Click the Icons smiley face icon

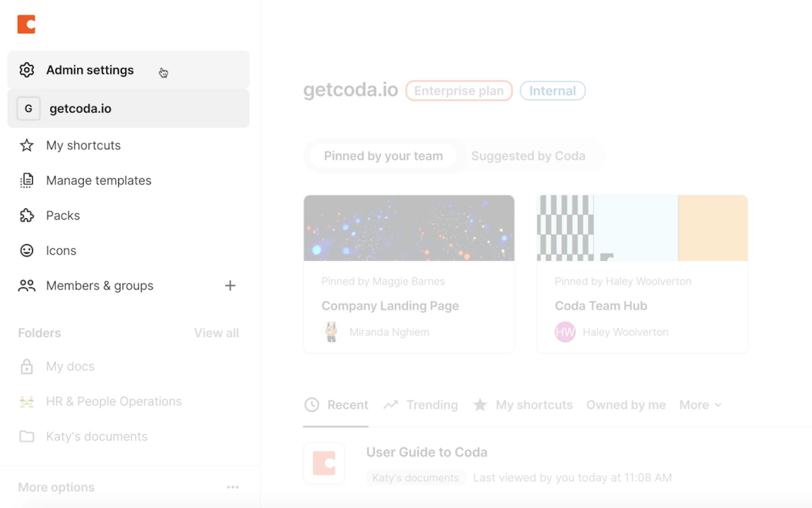click(27, 250)
